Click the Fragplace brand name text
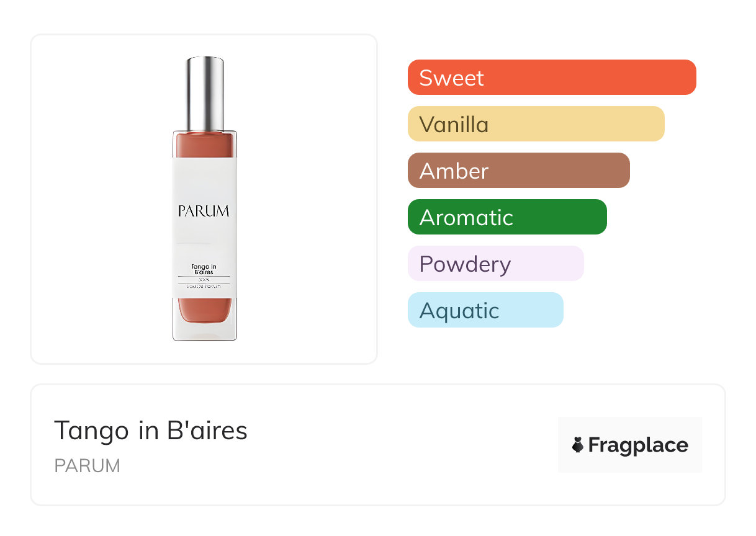This screenshot has width=756, height=536. (x=638, y=445)
